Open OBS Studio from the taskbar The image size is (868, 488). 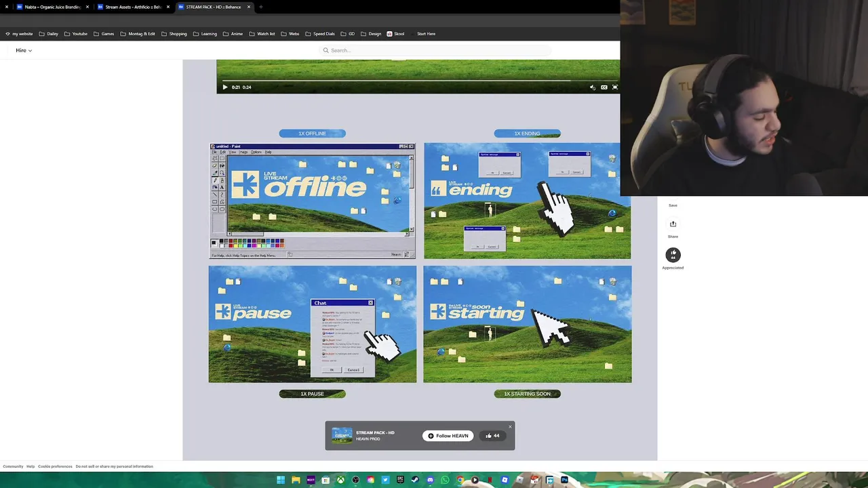pos(355,480)
